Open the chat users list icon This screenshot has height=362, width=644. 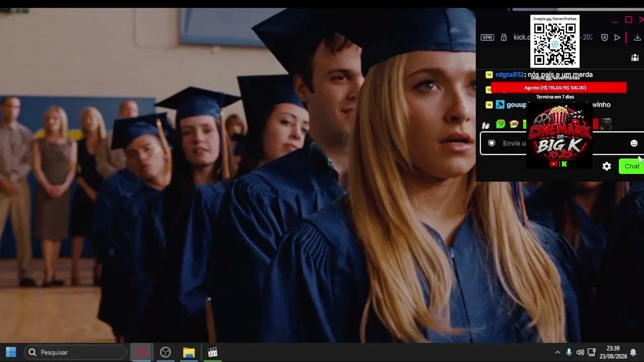coord(635,58)
